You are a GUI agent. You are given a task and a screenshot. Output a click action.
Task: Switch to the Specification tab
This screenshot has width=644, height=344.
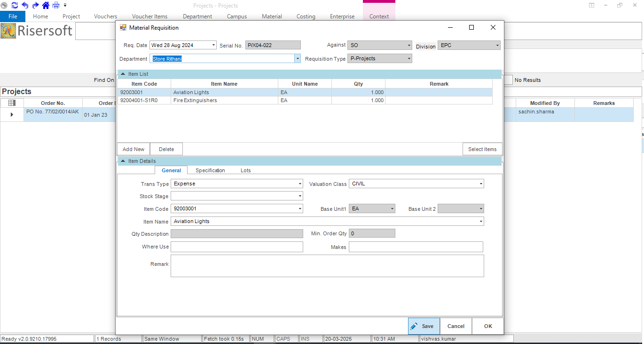point(210,170)
